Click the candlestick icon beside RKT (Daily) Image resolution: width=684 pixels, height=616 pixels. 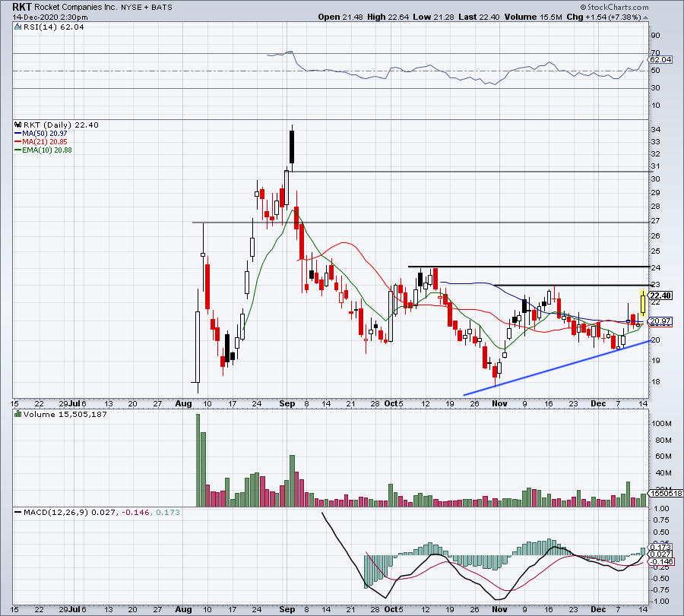[x=17, y=125]
